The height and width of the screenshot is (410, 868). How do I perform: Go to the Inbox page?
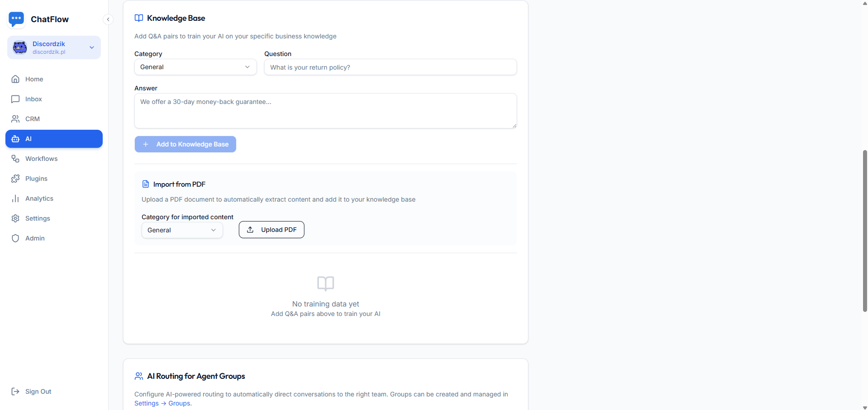pos(33,99)
